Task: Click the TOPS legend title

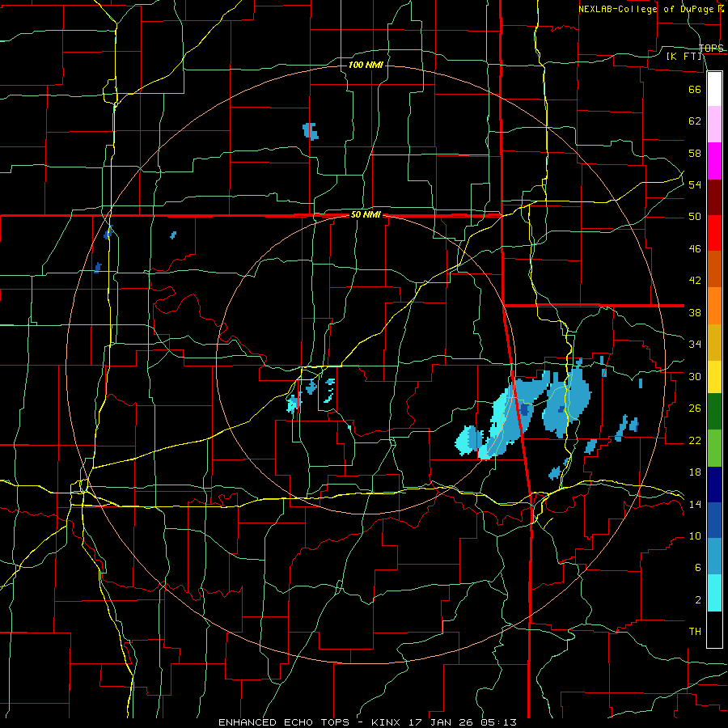Action: 711,48
